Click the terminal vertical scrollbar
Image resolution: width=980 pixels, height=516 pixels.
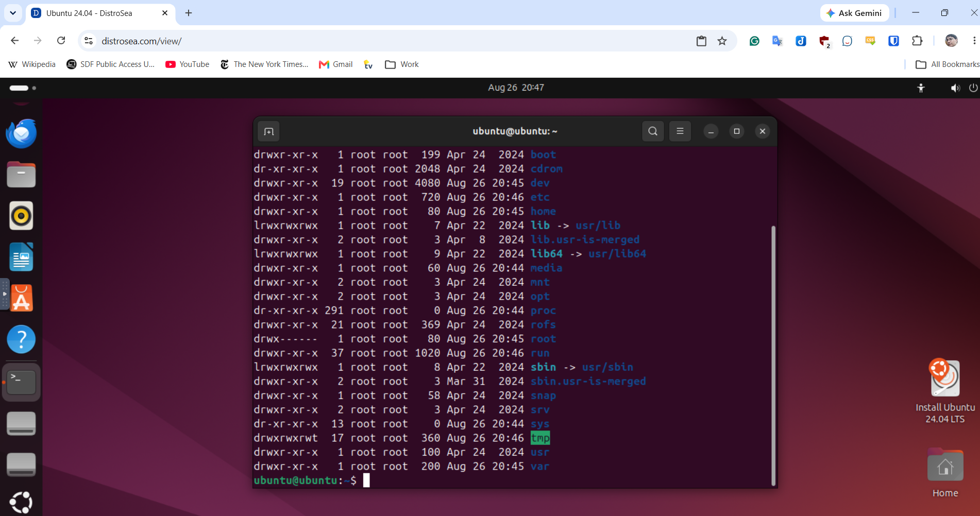point(773,355)
